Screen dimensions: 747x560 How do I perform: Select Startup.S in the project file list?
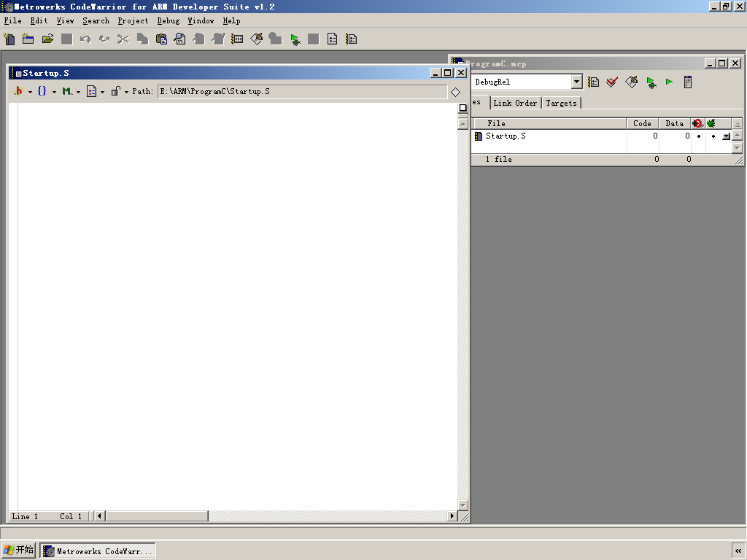(x=506, y=136)
